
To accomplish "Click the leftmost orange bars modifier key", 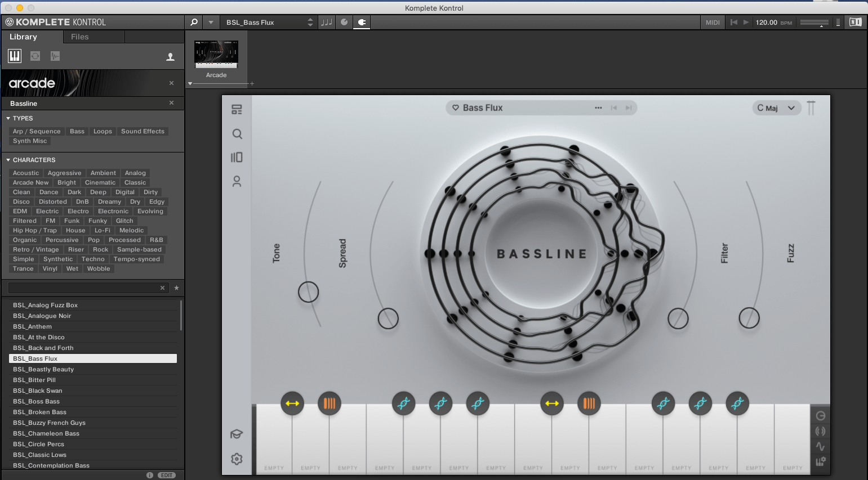I will point(330,403).
